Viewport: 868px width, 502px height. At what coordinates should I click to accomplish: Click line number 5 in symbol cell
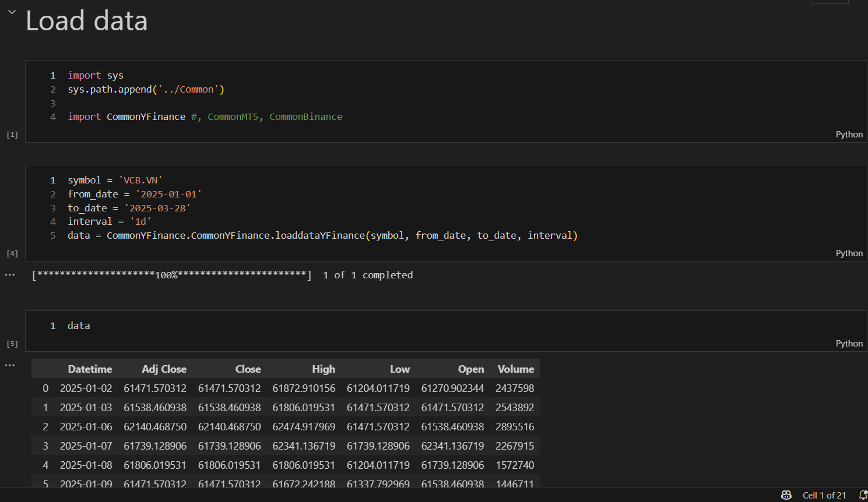coord(53,235)
